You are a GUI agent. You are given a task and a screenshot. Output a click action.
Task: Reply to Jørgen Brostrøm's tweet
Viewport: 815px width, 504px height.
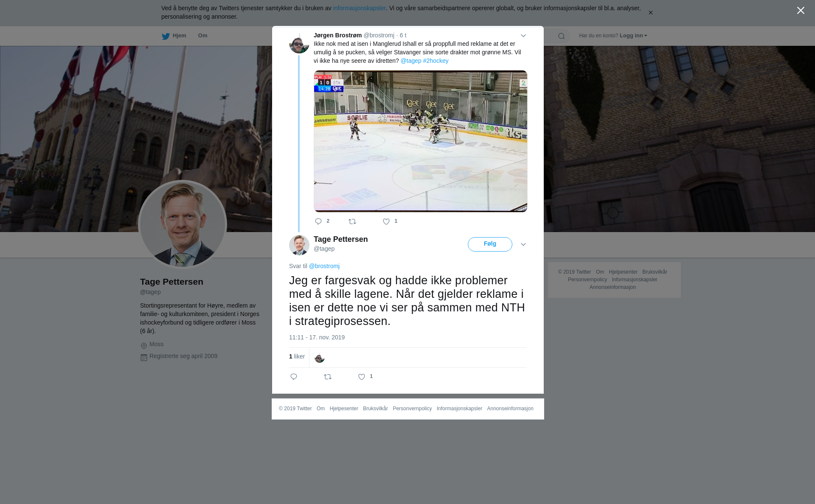point(318,221)
